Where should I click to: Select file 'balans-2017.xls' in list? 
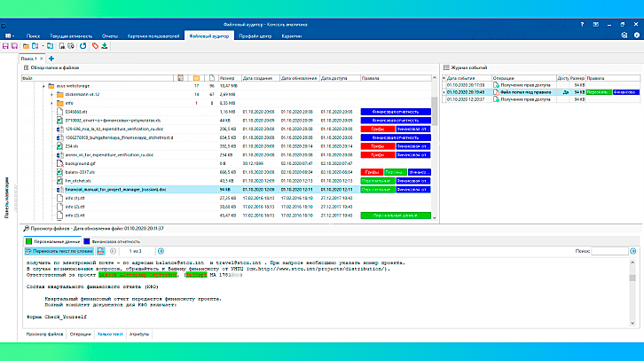click(x=80, y=173)
